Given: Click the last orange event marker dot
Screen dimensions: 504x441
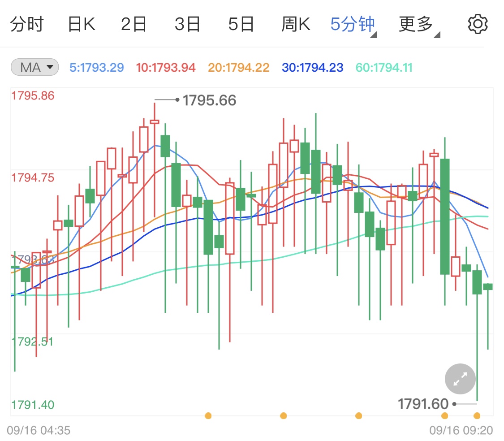Looking at the screenshot, I should (x=477, y=416).
